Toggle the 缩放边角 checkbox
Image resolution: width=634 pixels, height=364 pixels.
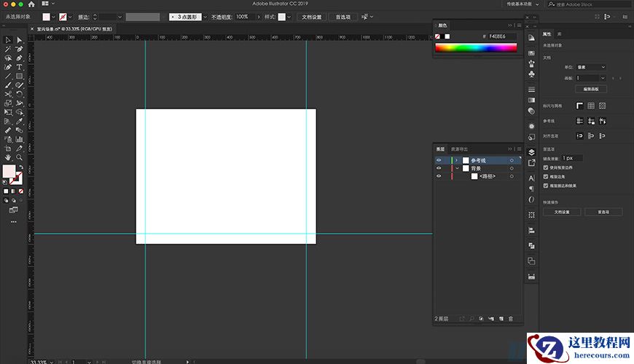(x=547, y=177)
